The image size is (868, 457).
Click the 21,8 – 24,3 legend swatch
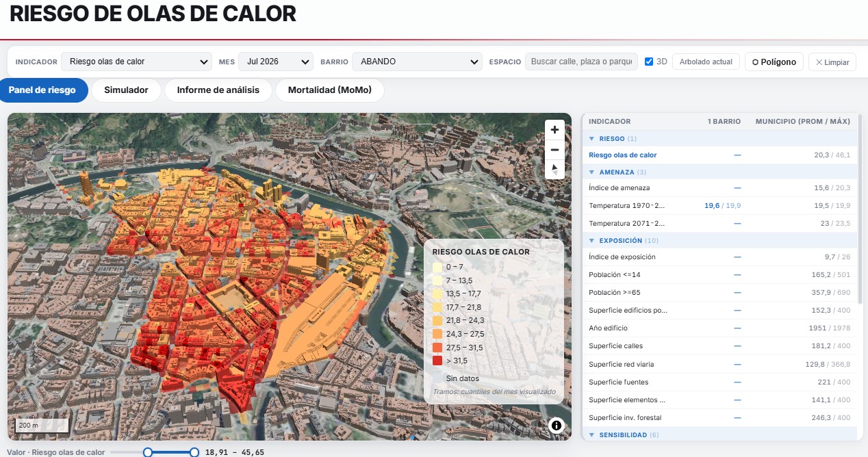437,320
